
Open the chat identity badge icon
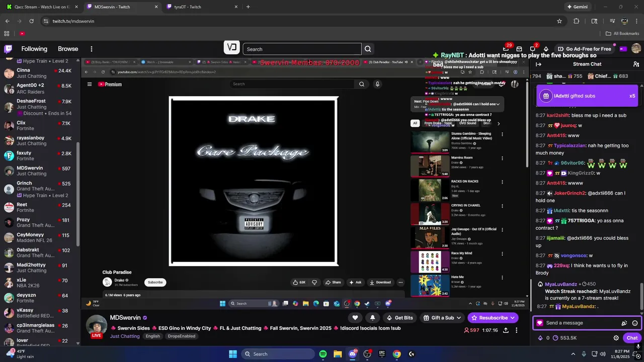[540, 323]
